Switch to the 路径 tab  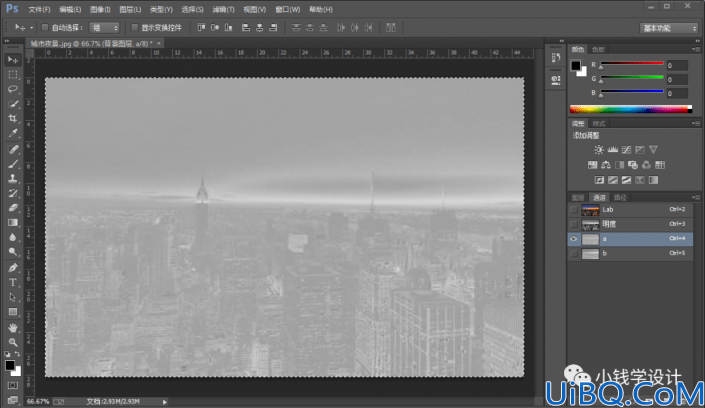point(620,198)
